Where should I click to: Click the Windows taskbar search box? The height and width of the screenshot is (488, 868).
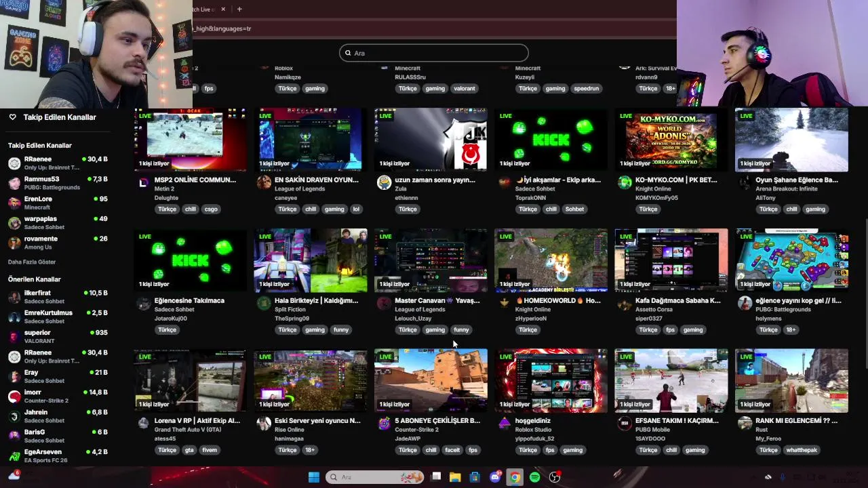coord(374,477)
